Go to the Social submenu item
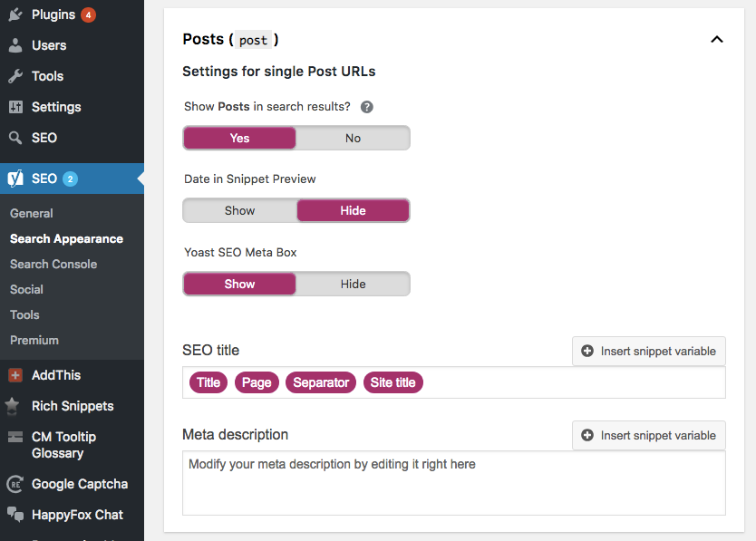 tap(26, 289)
